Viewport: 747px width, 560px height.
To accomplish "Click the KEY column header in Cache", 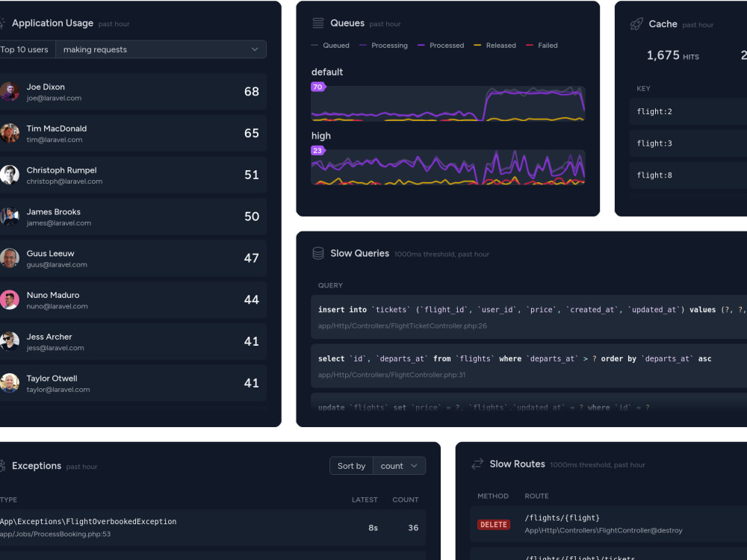I will click(643, 89).
